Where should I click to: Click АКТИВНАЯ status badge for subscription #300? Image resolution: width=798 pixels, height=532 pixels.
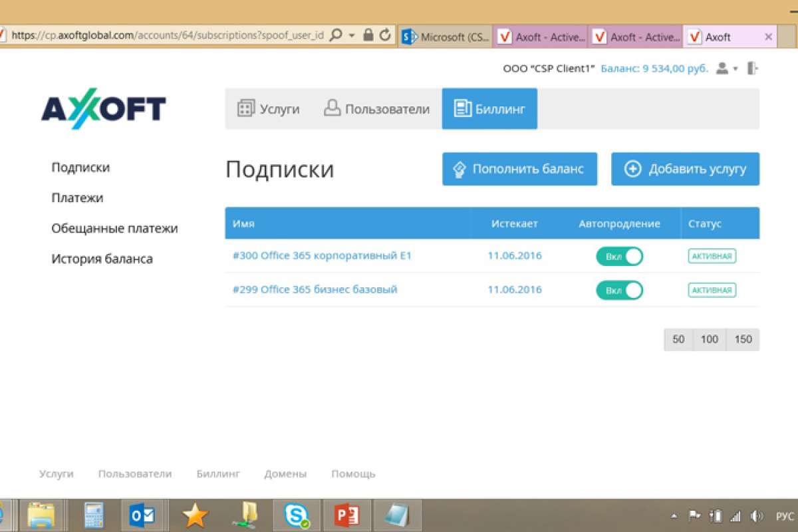click(x=712, y=256)
